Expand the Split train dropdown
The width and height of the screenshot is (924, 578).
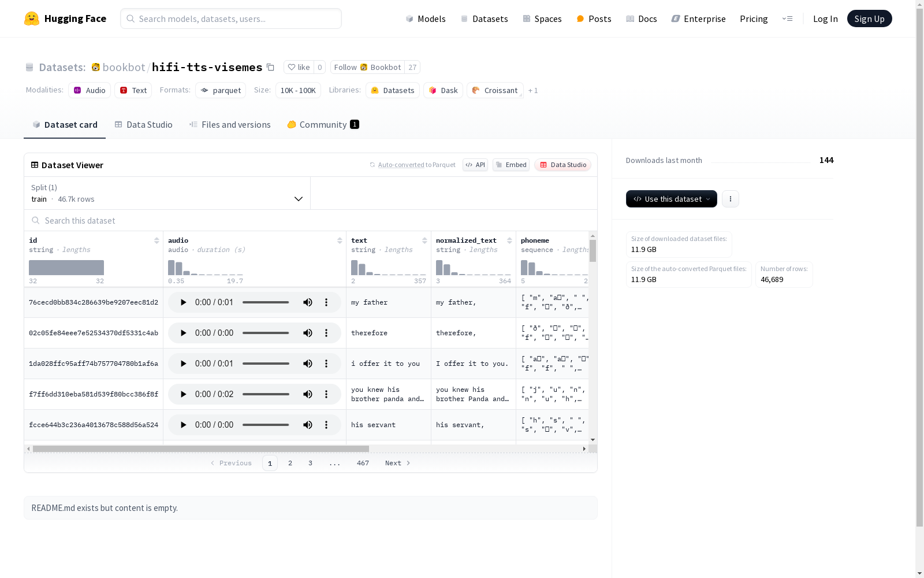pyautogui.click(x=167, y=193)
